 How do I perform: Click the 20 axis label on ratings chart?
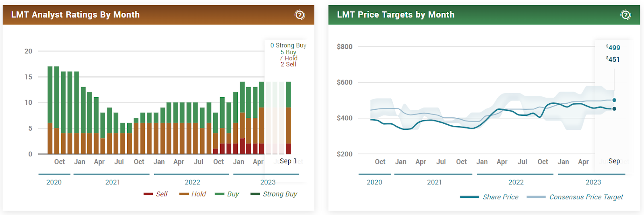point(28,51)
